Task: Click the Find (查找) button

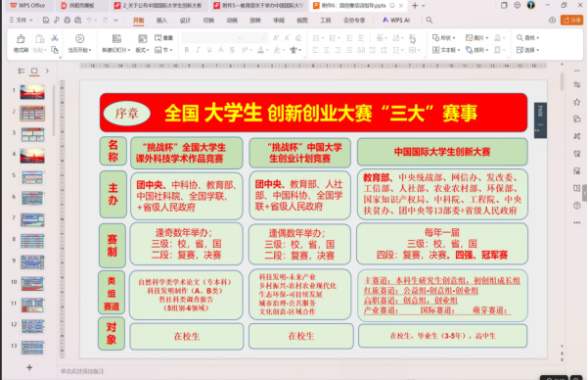Action: pyautogui.click(x=528, y=38)
